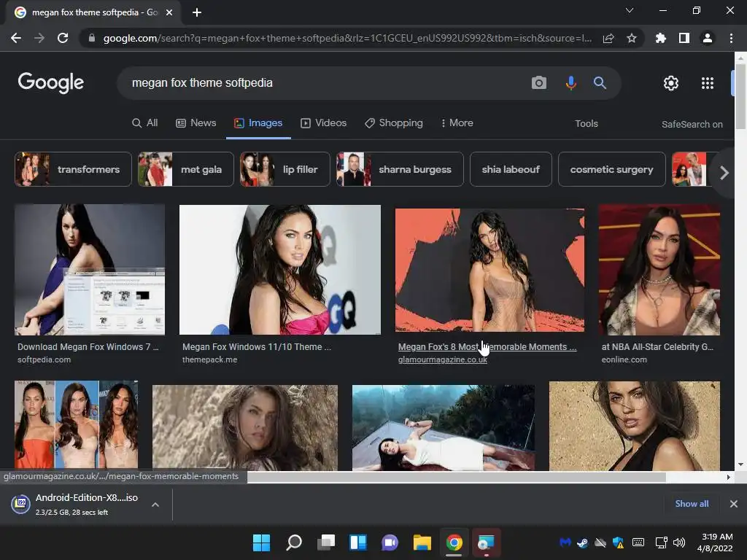
Task: Click Show all downloads
Action: point(692,503)
